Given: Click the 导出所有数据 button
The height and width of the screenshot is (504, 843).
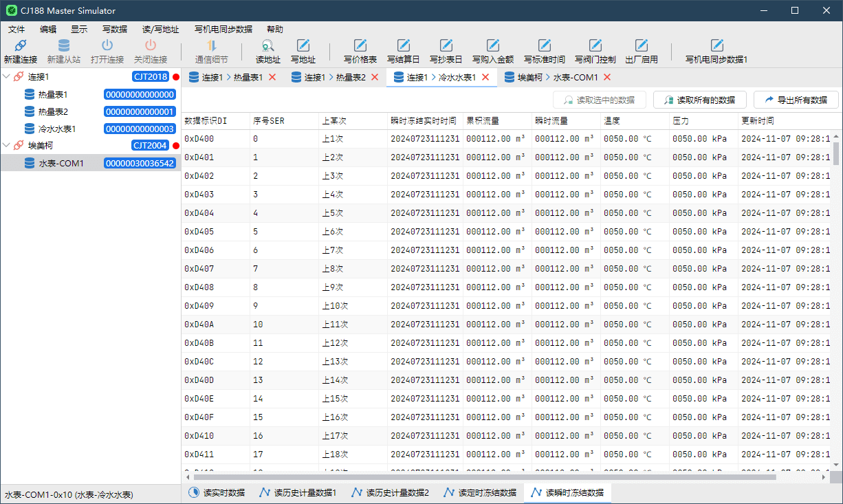Looking at the screenshot, I should coord(796,100).
